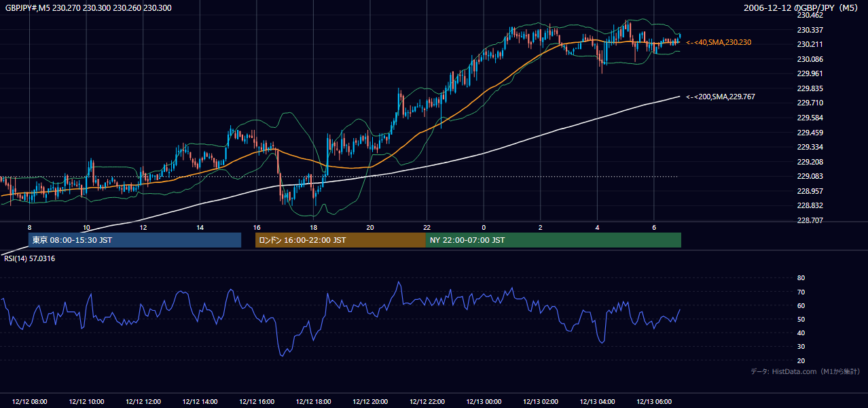Click the 12/12 08:00 time axis label
This screenshot has width=868, height=408.
tap(29, 402)
